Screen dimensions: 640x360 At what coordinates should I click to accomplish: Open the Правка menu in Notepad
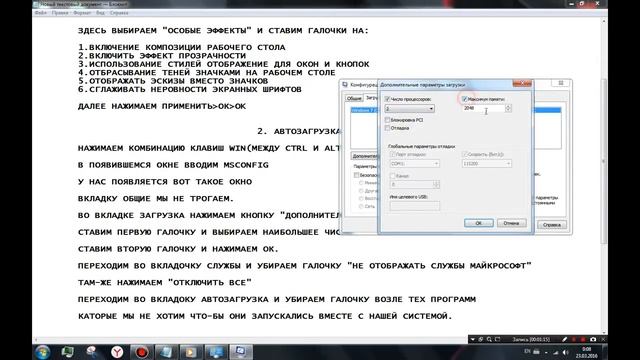pyautogui.click(x=60, y=13)
